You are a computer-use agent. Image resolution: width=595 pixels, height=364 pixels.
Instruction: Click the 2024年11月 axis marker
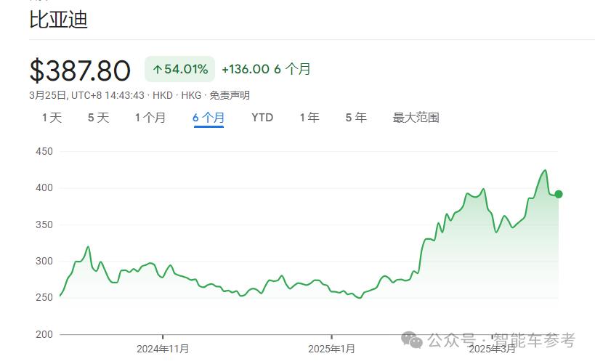point(163,349)
